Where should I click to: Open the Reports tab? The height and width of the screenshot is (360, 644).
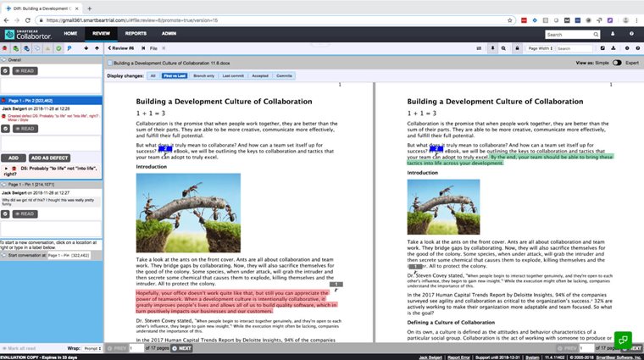pos(136,34)
